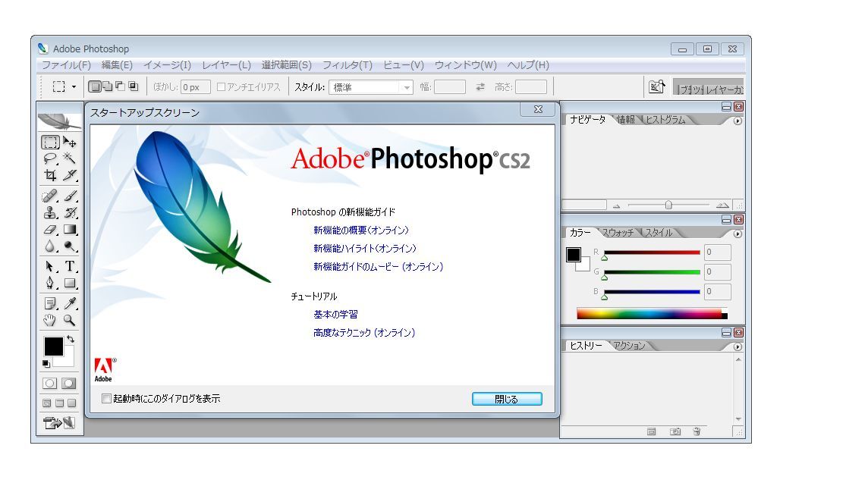The width and height of the screenshot is (868, 483).
Task: Open 新機能ハイライト(オンライン) link
Action: click(x=365, y=249)
